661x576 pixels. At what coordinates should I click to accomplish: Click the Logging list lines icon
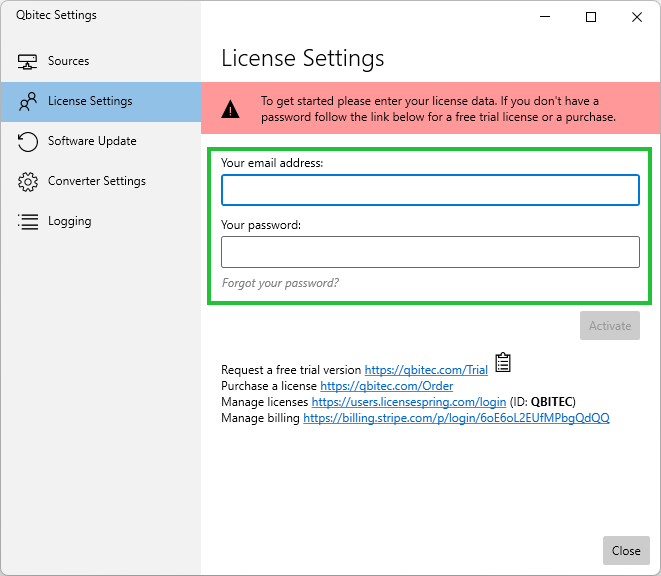coord(28,222)
